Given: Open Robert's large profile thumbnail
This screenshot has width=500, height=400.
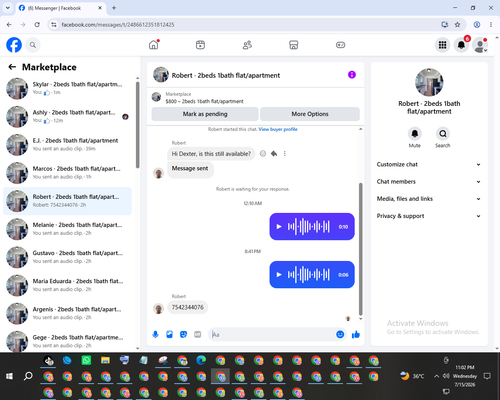Looking at the screenshot, I should pos(429,82).
